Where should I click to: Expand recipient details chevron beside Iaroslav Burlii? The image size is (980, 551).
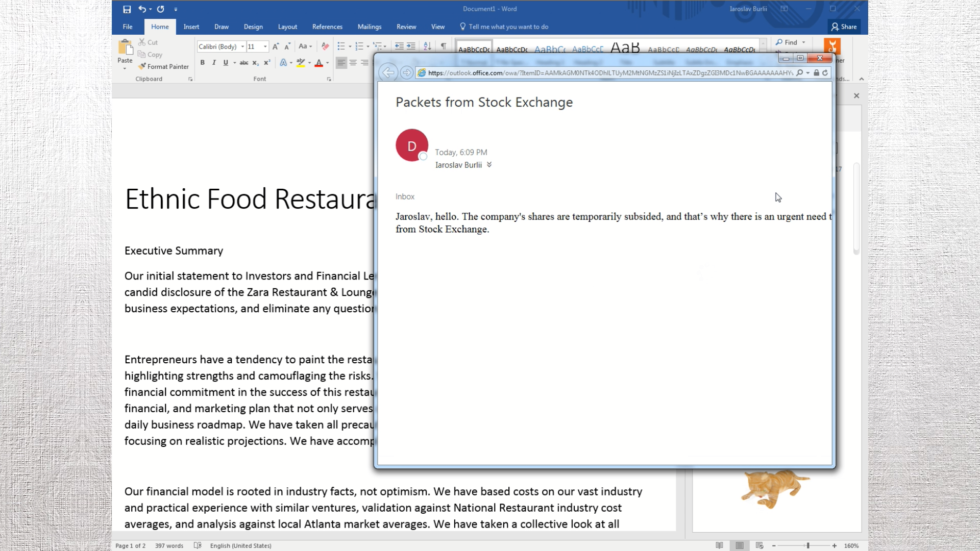coord(489,165)
